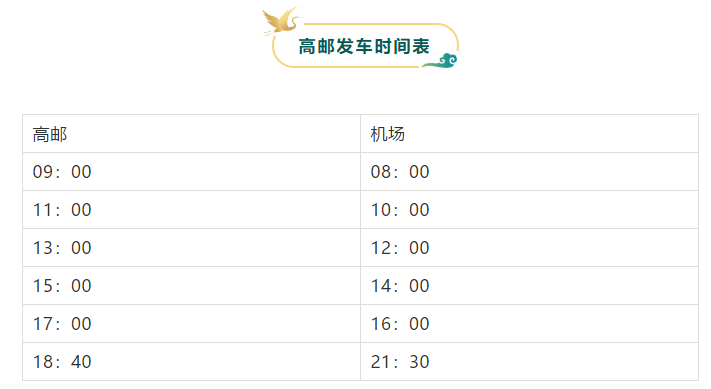Choose the 15:00 Gaoyou departure
Image resolution: width=711 pixels, height=389 pixels.
pos(191,286)
